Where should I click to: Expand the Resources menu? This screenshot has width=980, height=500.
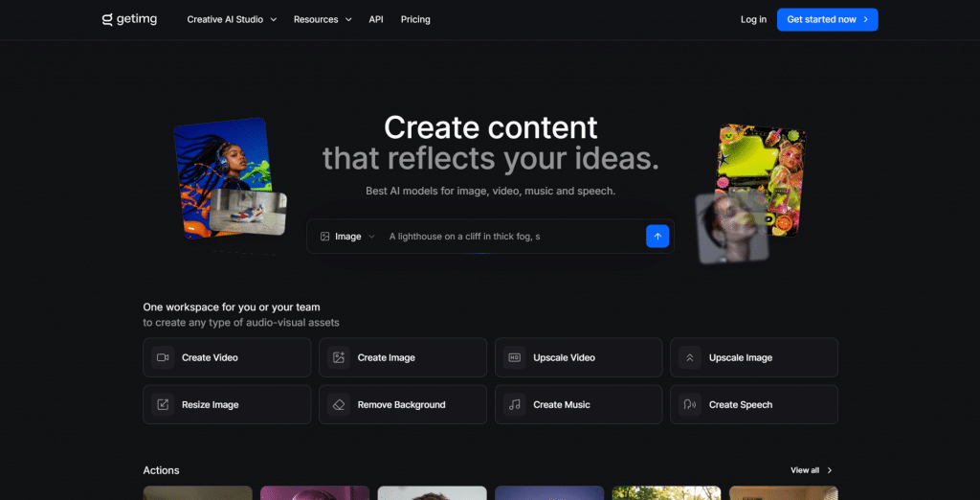pyautogui.click(x=323, y=19)
